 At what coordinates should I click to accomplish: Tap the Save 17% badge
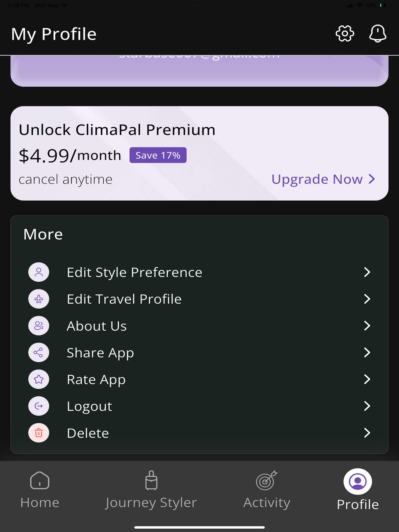click(158, 155)
